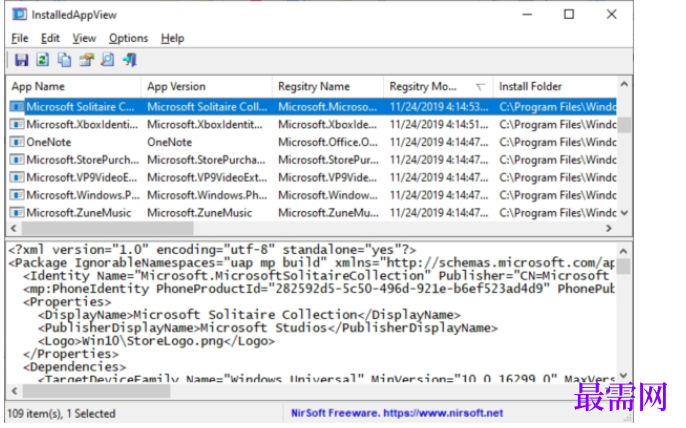Viewport: 686px width, 428px height.
Task: Select the Microsoft.XboxIdenti... app name
Action: (x=82, y=125)
